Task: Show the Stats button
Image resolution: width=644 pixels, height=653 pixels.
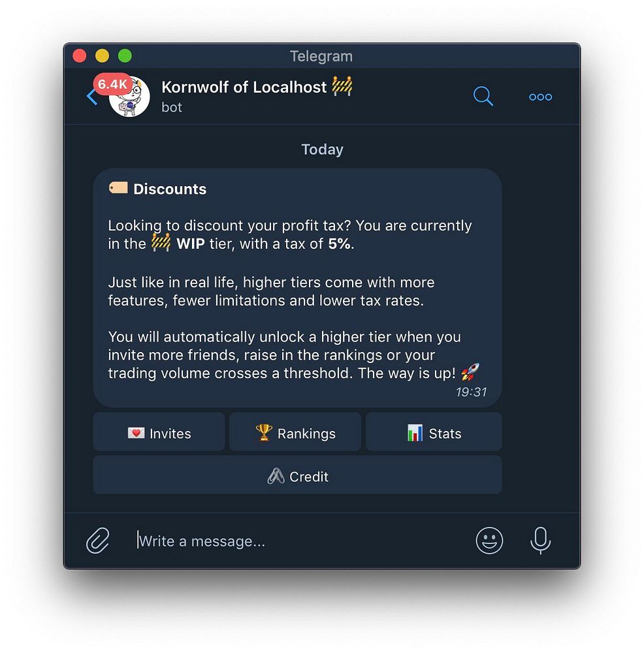Action: point(434,432)
